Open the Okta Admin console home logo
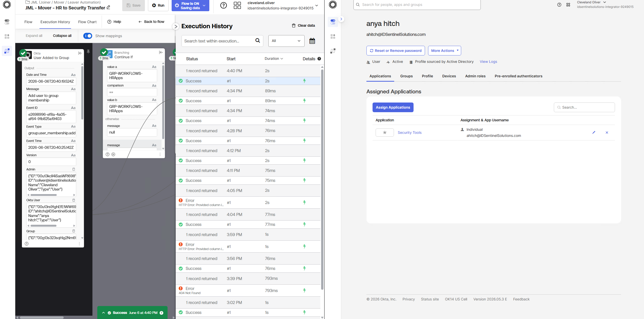Image resolution: width=644 pixels, height=319 pixels. click(x=333, y=5)
